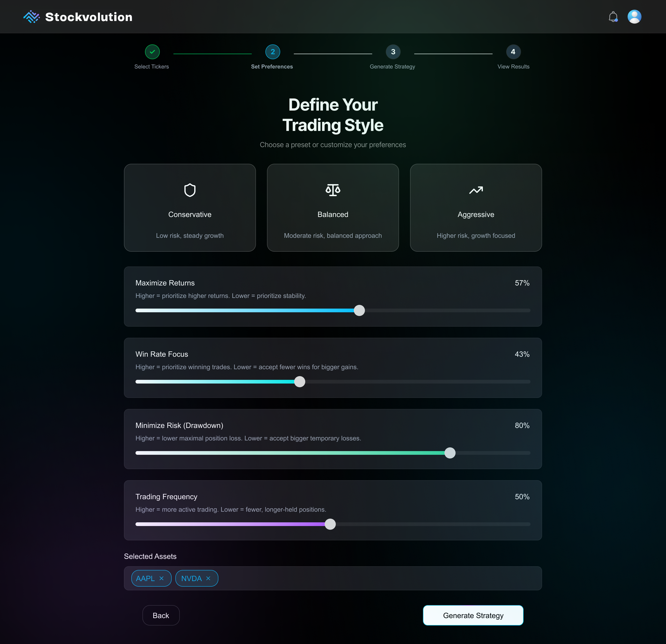Click the Minimize Risk slider thumb

[x=450, y=453]
